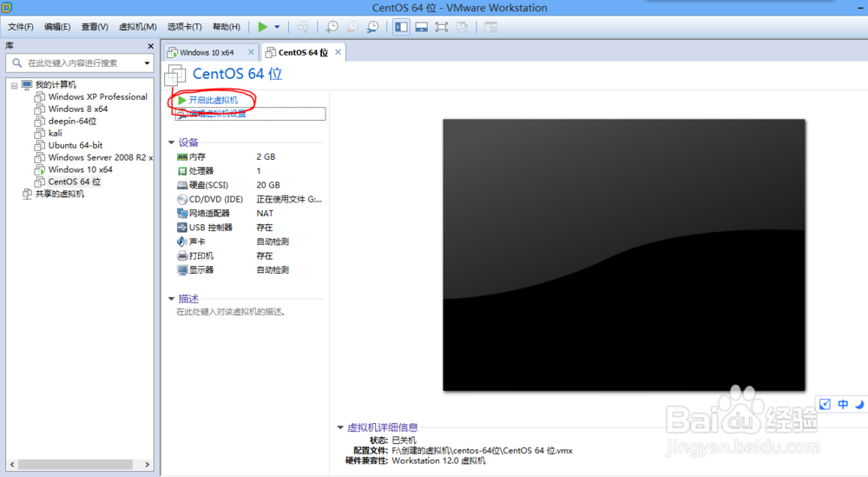
Task: Click the 内存 memory device icon
Action: tap(182, 156)
